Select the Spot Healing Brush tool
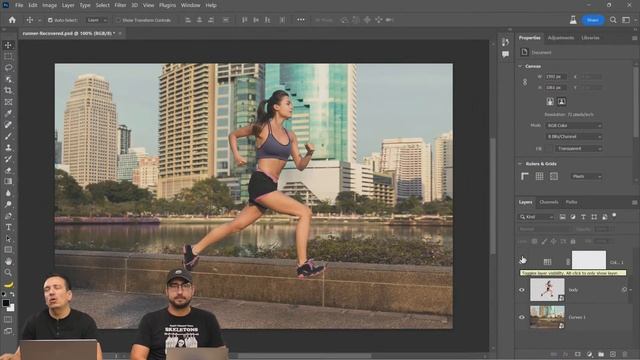 point(8,125)
